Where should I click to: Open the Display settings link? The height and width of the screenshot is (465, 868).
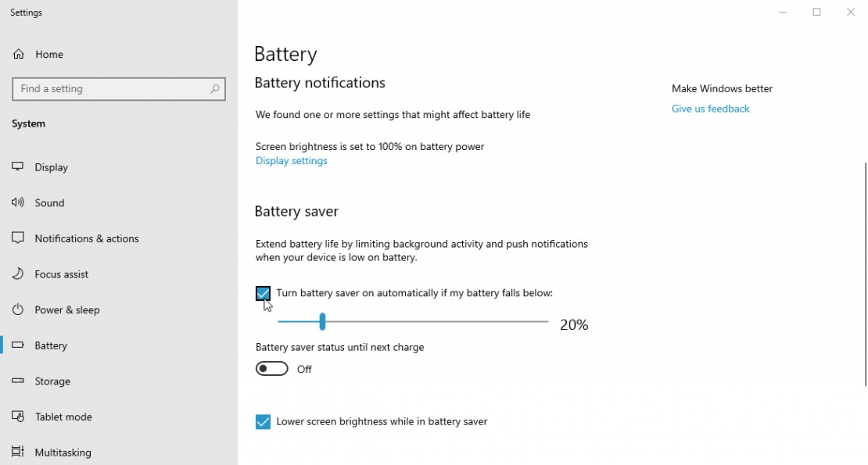291,160
